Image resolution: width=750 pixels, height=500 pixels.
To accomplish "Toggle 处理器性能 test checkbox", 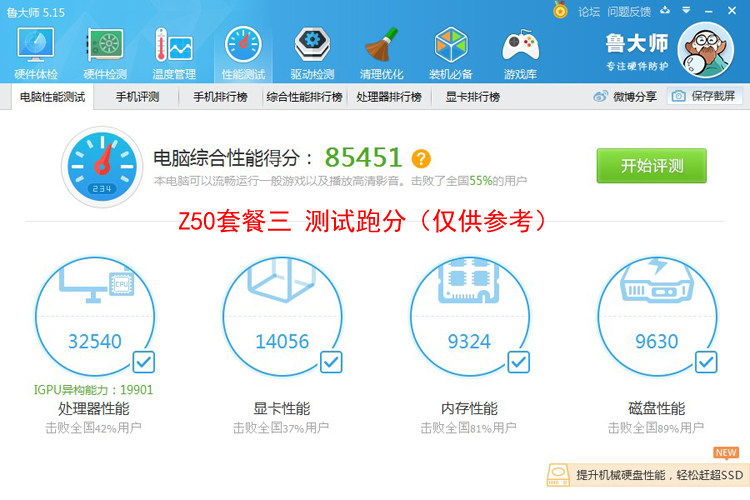I will pyautogui.click(x=143, y=362).
